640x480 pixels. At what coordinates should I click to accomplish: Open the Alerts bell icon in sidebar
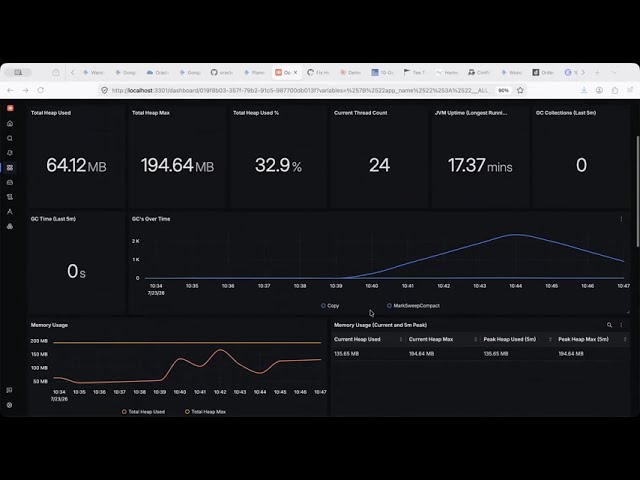(10, 153)
